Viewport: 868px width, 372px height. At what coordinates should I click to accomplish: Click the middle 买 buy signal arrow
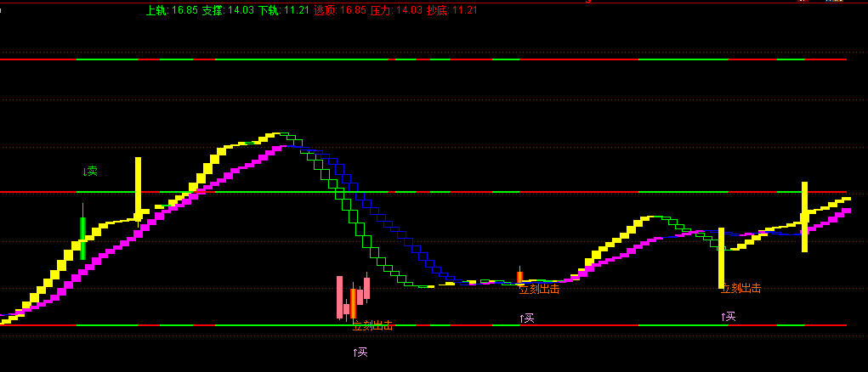tap(527, 318)
